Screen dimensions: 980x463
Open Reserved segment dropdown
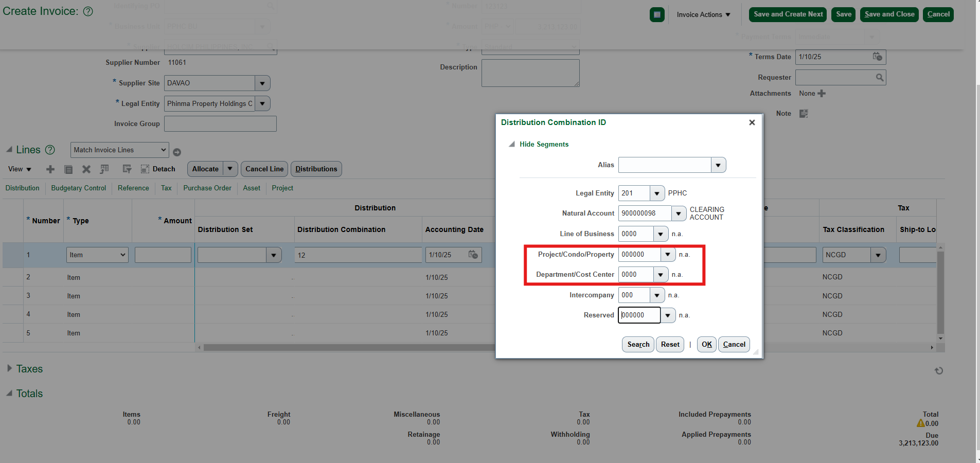click(668, 315)
